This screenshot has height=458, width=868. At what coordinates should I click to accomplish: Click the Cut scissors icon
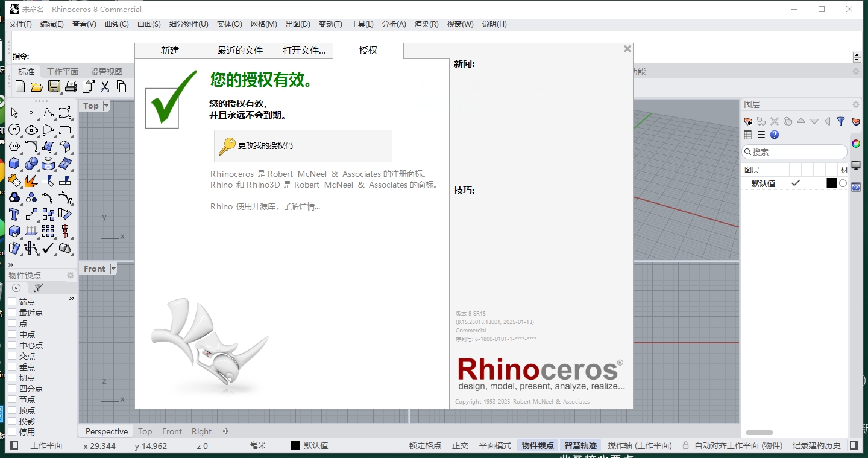(x=105, y=87)
